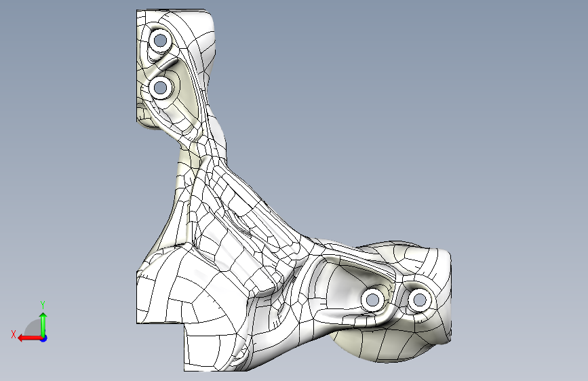Select the rightmost mounting hole on the lower arm
This screenshot has width=588, height=381.
[420, 300]
